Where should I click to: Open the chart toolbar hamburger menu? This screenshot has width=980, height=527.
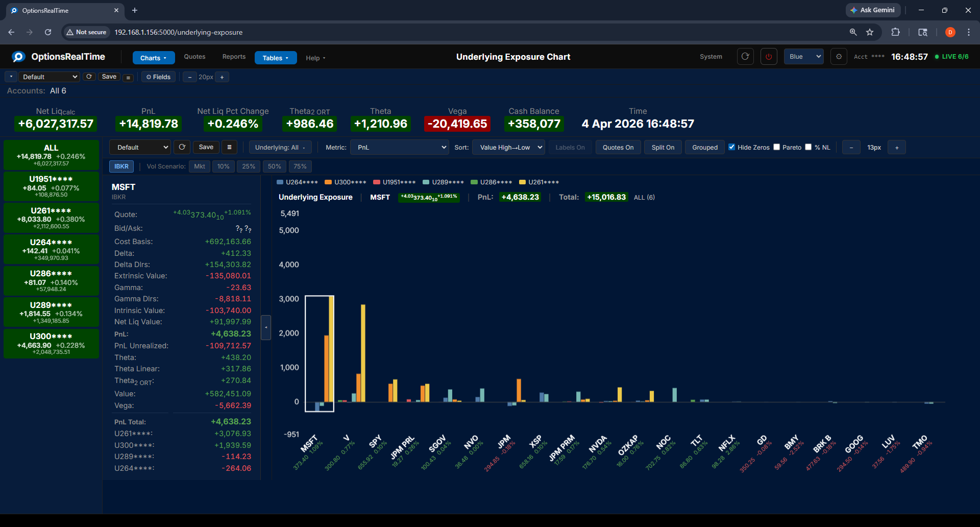tap(229, 147)
